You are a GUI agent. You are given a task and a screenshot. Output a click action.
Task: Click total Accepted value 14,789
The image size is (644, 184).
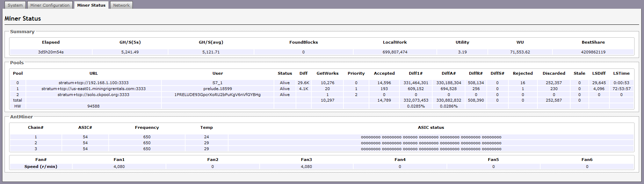[384, 100]
